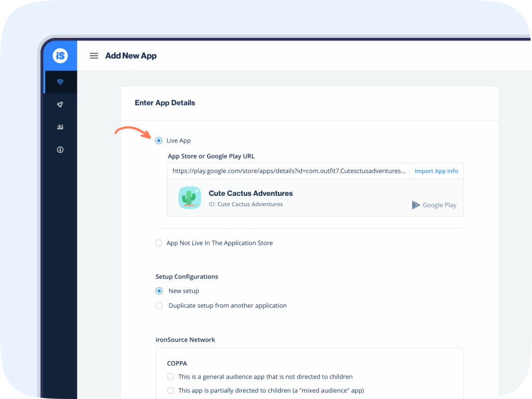Click the Import App Info button
The image size is (532, 399).
pos(436,170)
